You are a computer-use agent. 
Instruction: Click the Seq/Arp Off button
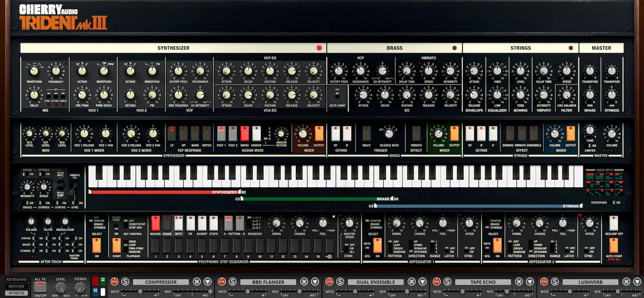click(613, 223)
